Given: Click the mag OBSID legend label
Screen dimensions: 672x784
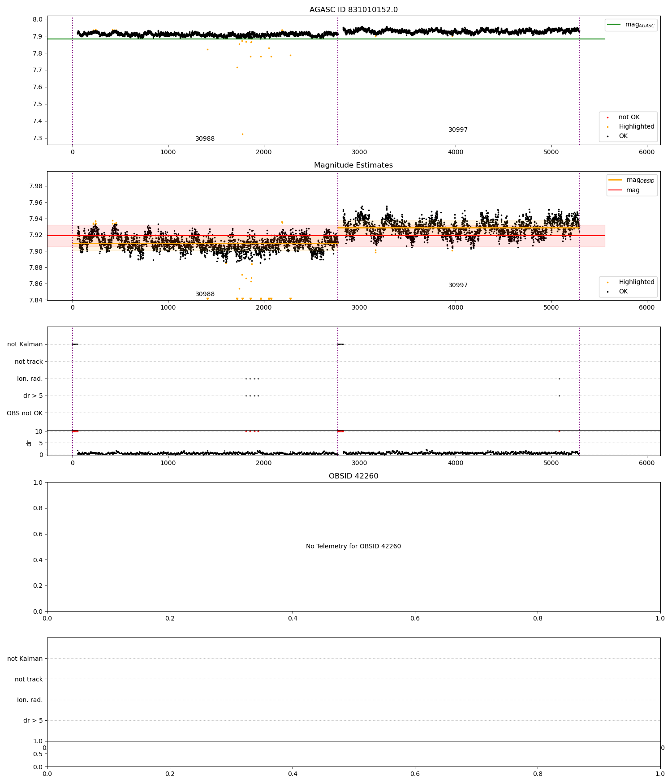Looking at the screenshot, I should point(641,180).
